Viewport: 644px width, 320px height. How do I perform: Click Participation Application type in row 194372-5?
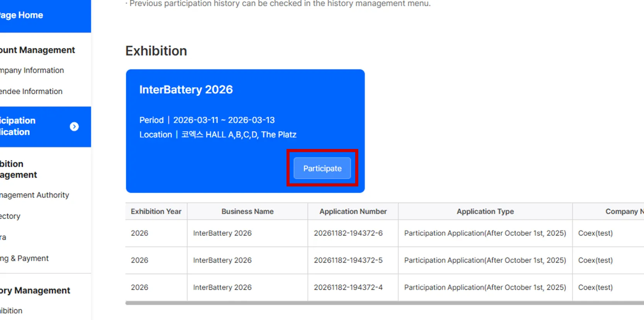[x=485, y=260]
